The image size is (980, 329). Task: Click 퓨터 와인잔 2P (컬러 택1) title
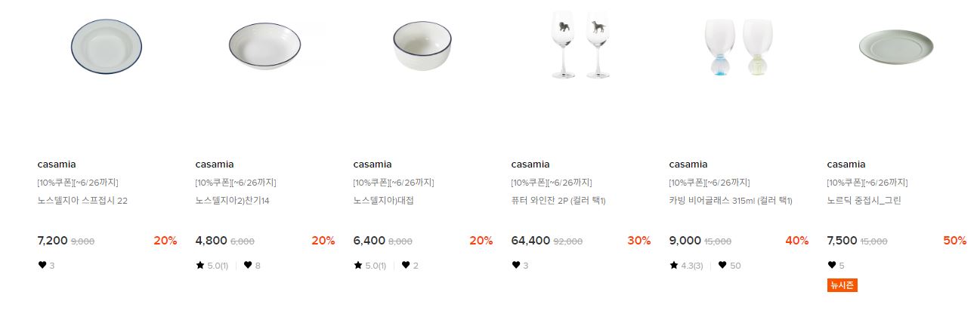coord(558,201)
